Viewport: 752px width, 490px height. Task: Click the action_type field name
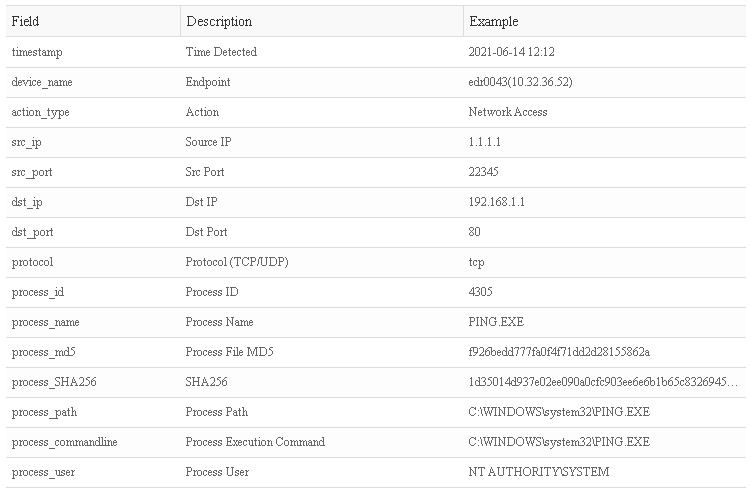40,112
